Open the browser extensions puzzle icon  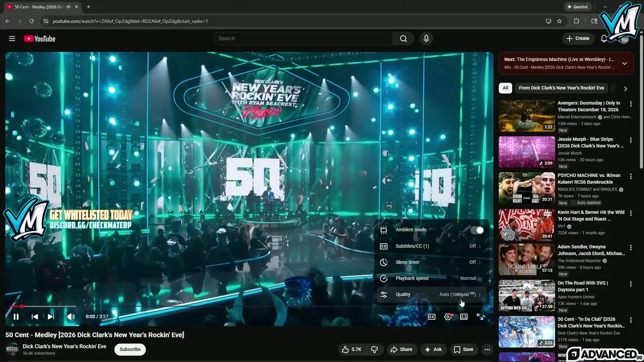click(577, 21)
